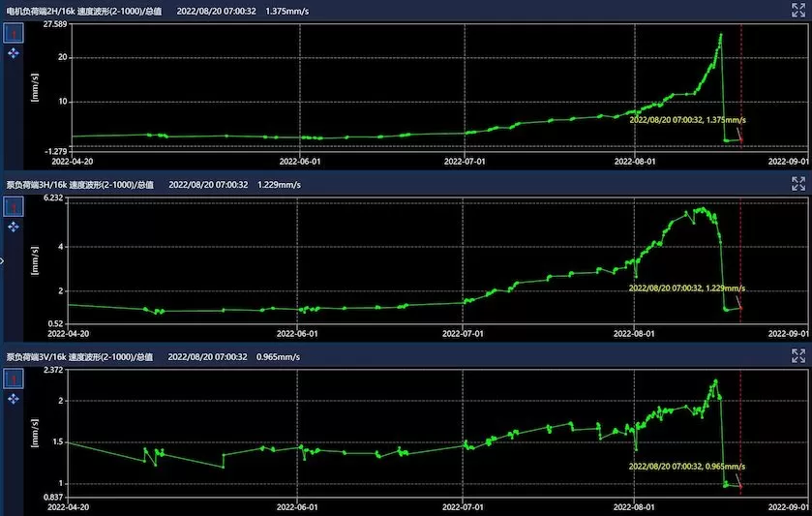This screenshot has height=516, width=812.
Task: Select the pan/move tool in the 电机负荷端2H chart
Action: [14, 53]
